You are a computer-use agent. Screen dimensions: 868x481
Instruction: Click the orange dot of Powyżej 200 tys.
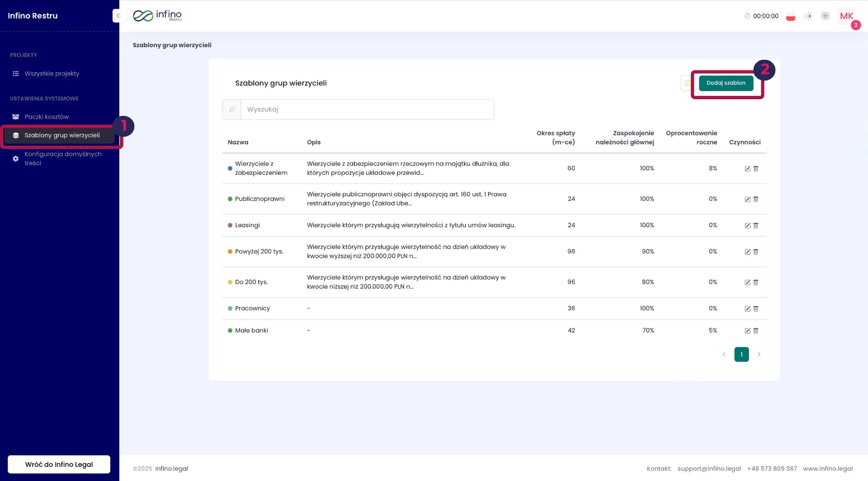pos(230,252)
